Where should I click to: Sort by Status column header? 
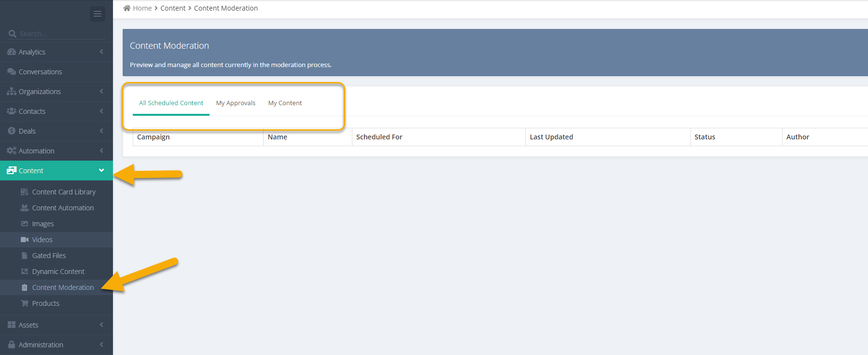coord(736,137)
